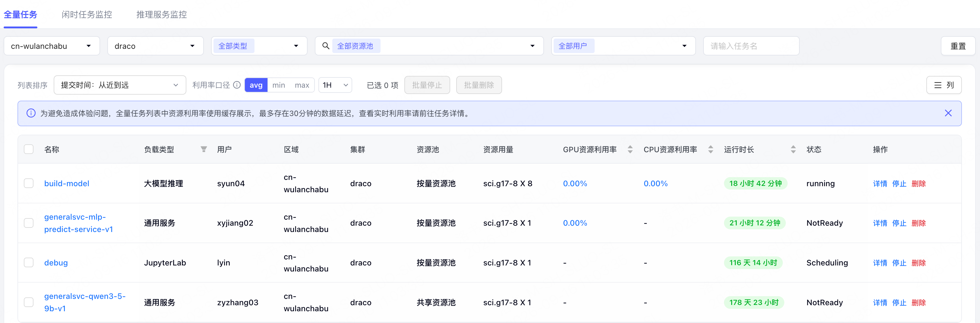Viewport: 980px width, 323px height.
Task: Open the generalsvc-mlp-predict-service-v1 task link
Action: 78,223
